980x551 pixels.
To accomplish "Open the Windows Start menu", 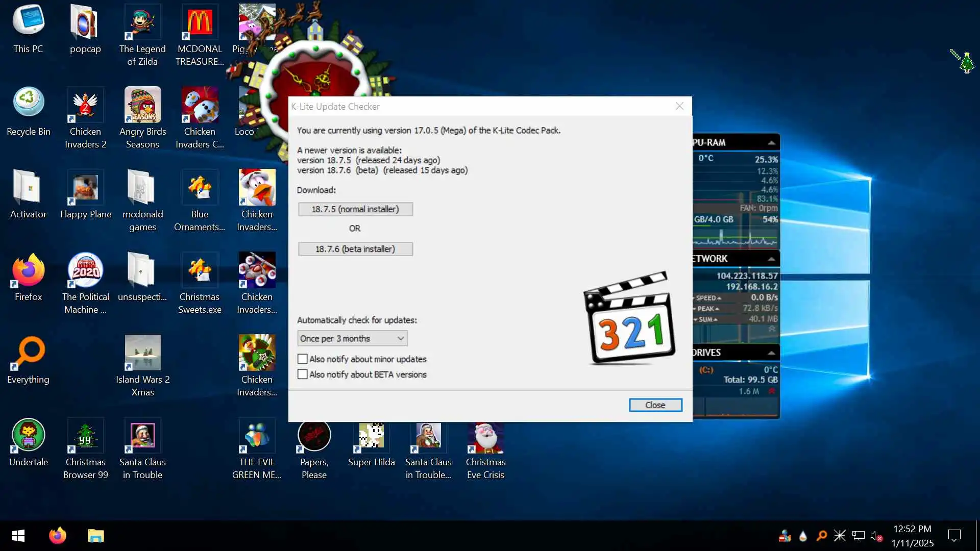I will point(18,536).
